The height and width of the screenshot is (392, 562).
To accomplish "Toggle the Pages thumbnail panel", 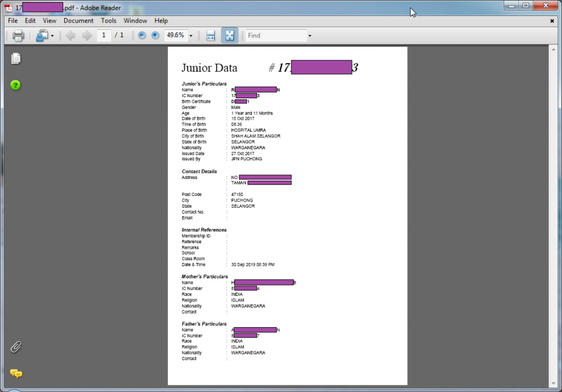I will pyautogui.click(x=16, y=58).
